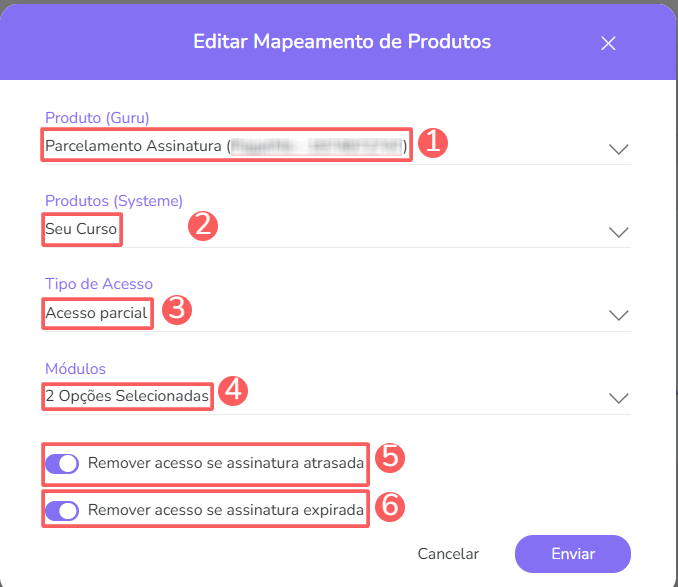Click the red number 2 annotation badge

click(204, 225)
